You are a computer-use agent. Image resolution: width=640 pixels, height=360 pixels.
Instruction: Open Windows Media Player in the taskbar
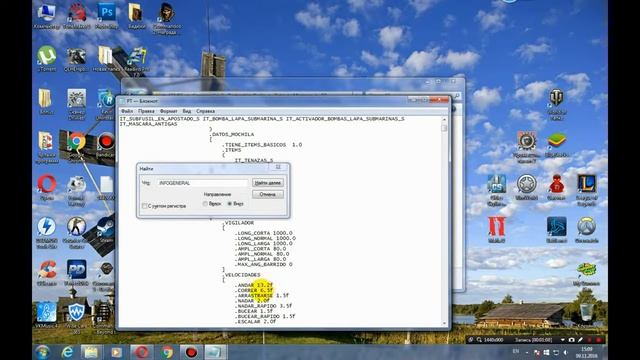117,352
